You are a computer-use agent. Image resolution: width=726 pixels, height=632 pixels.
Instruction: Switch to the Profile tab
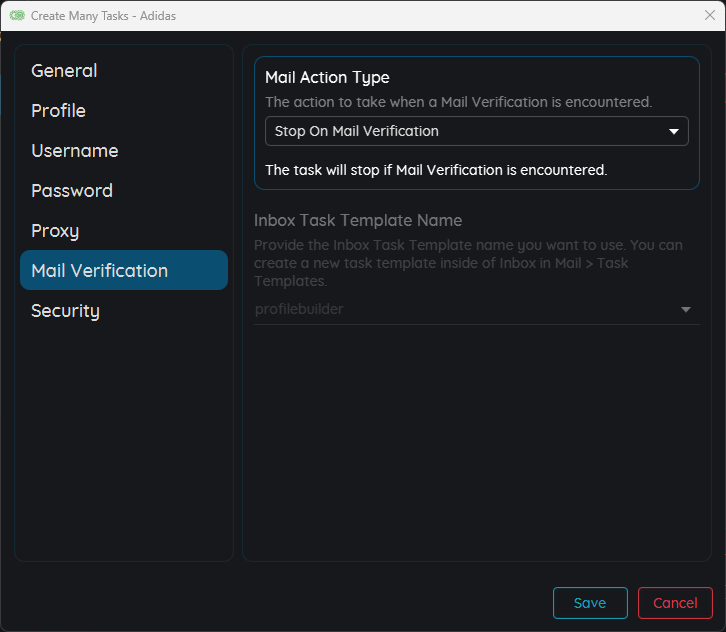[x=58, y=111]
